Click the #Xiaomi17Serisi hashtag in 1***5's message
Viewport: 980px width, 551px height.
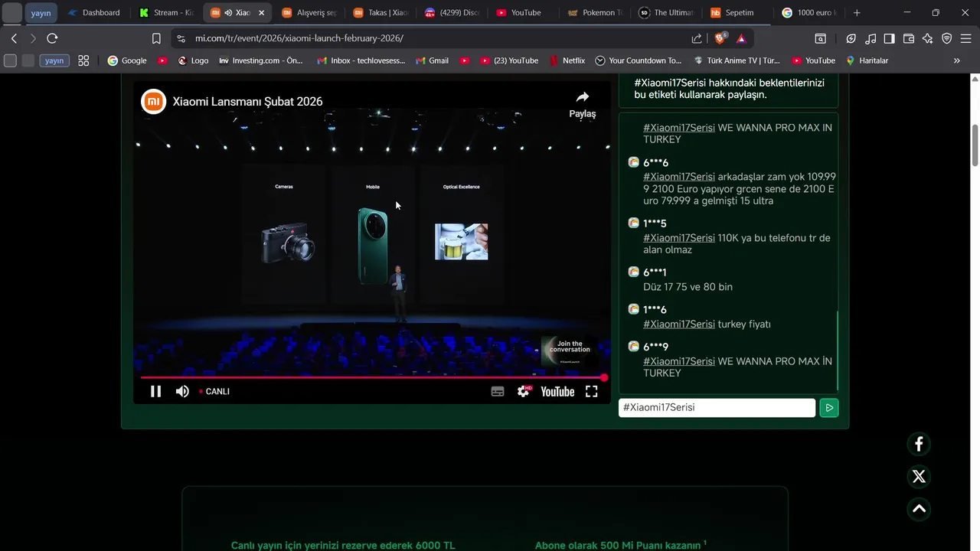(679, 238)
